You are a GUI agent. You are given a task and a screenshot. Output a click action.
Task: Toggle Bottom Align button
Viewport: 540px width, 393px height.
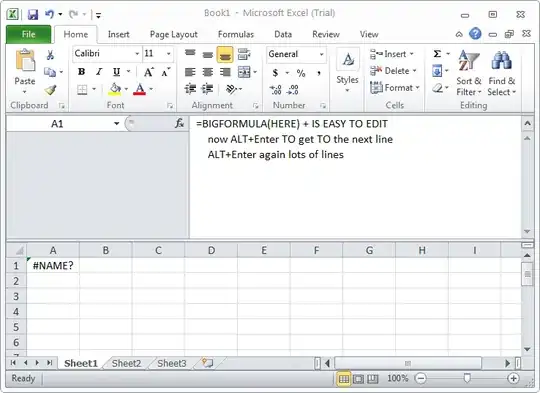click(225, 54)
